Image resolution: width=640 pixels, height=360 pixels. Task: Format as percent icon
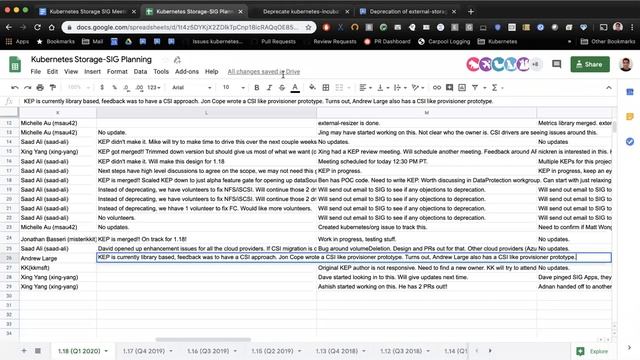pos(115,87)
